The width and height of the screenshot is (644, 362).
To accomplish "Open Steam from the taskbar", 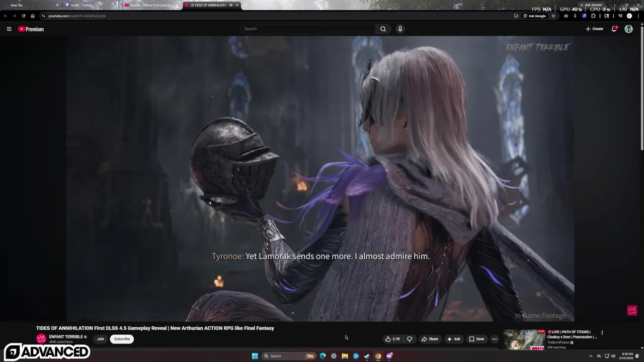I will [367, 356].
